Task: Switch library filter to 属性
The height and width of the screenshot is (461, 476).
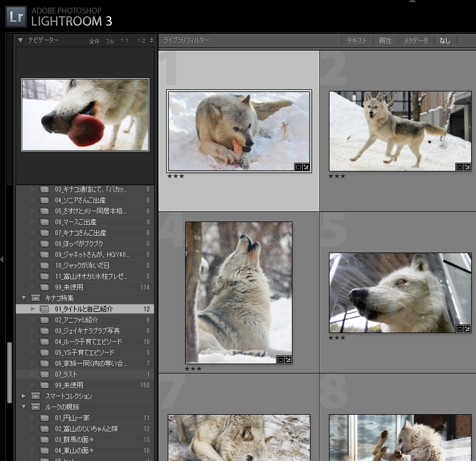Action: point(385,41)
